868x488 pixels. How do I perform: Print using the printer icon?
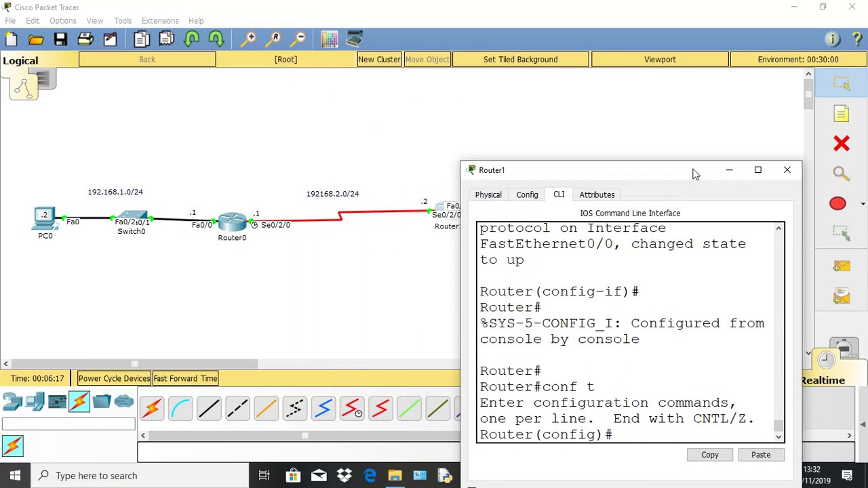coord(85,40)
